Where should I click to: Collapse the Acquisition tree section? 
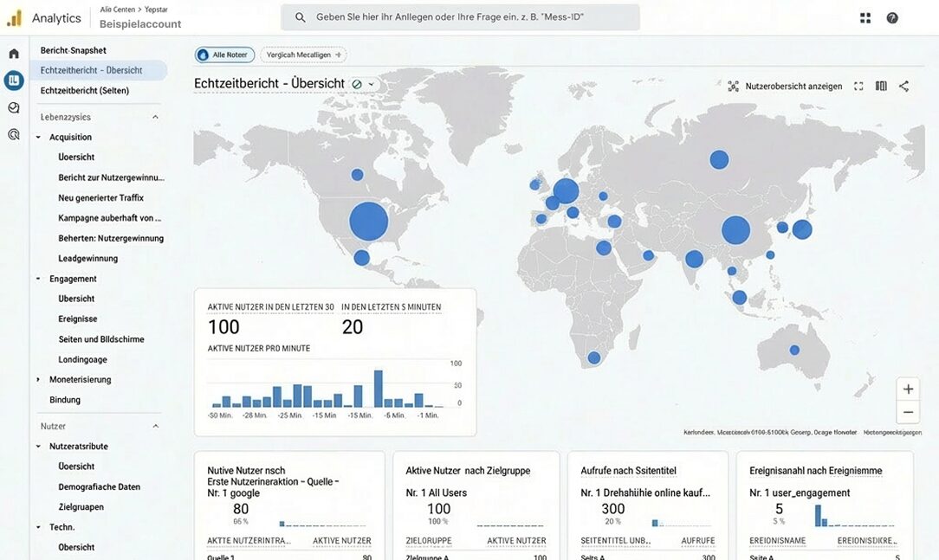point(38,138)
